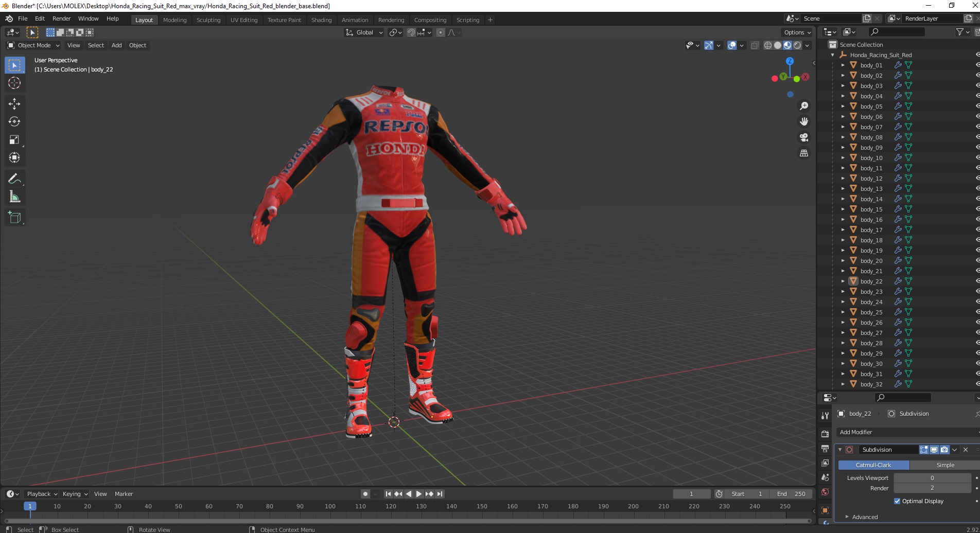Click the Levels Viewport value field
980x533 pixels.
tap(932, 478)
